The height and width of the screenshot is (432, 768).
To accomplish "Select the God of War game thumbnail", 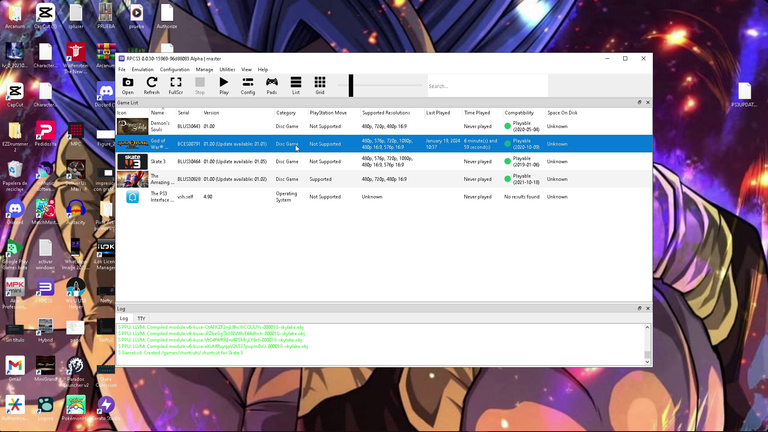I will coord(132,144).
